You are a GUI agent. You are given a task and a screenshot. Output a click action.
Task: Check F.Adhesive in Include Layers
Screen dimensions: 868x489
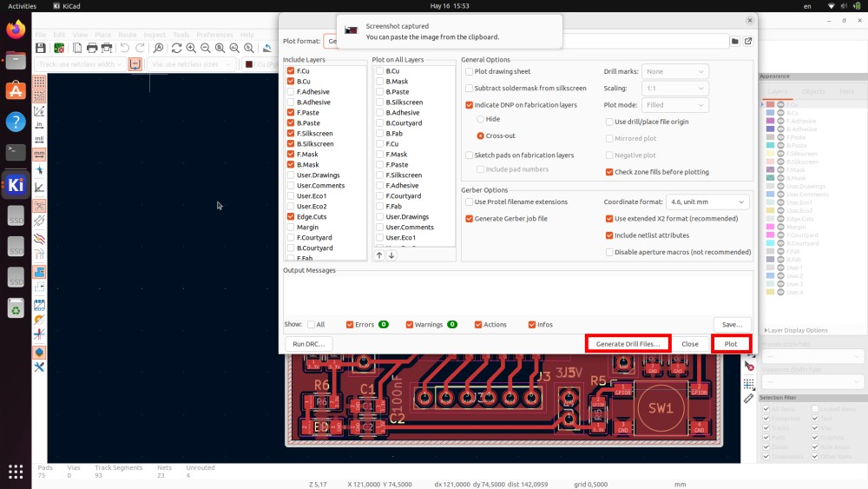pyautogui.click(x=291, y=92)
